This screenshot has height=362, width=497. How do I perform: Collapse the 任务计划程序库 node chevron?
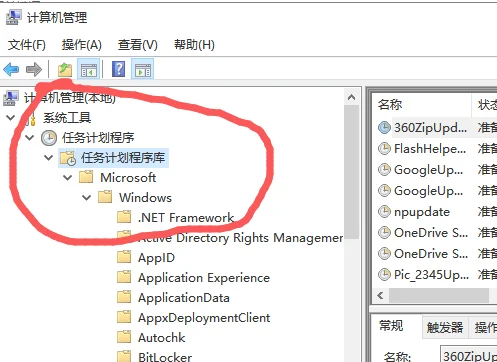49,157
